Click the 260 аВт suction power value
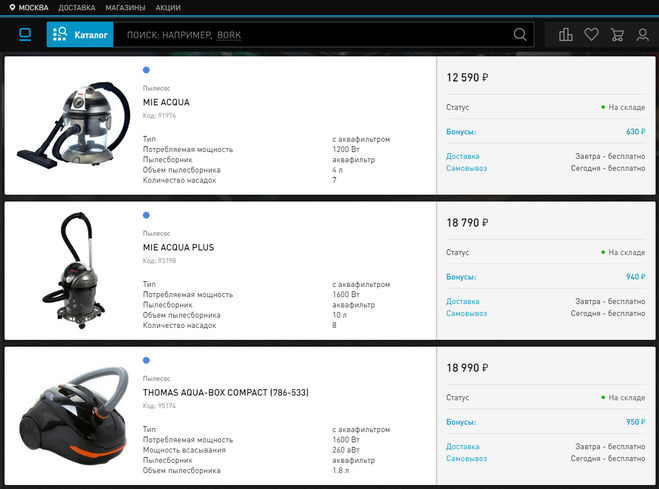The width and height of the screenshot is (659, 489). [346, 450]
